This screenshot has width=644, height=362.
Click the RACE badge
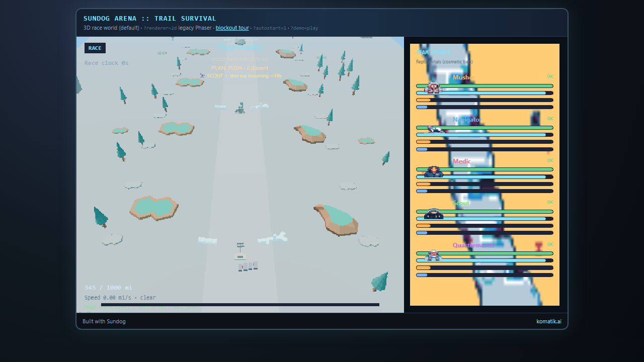point(95,48)
